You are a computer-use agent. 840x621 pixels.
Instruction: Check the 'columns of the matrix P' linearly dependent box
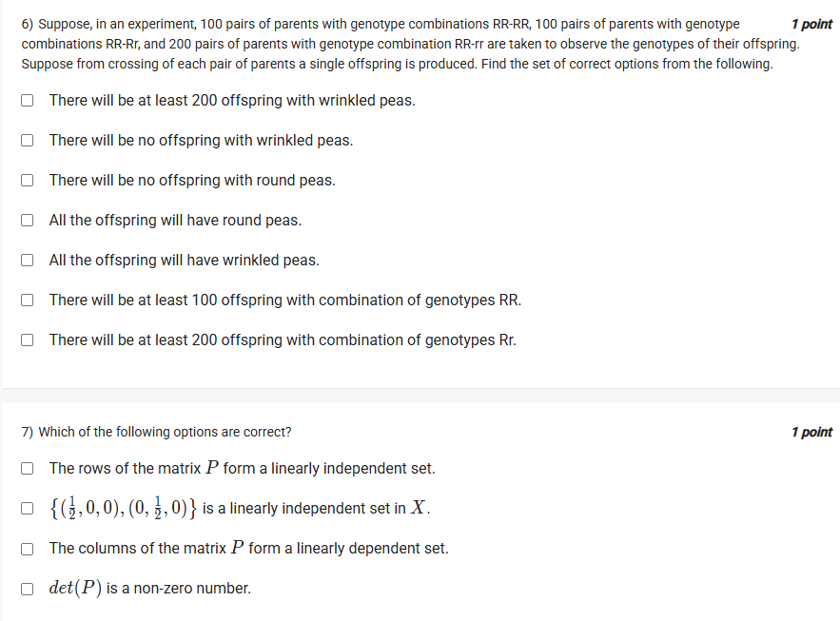click(29, 548)
